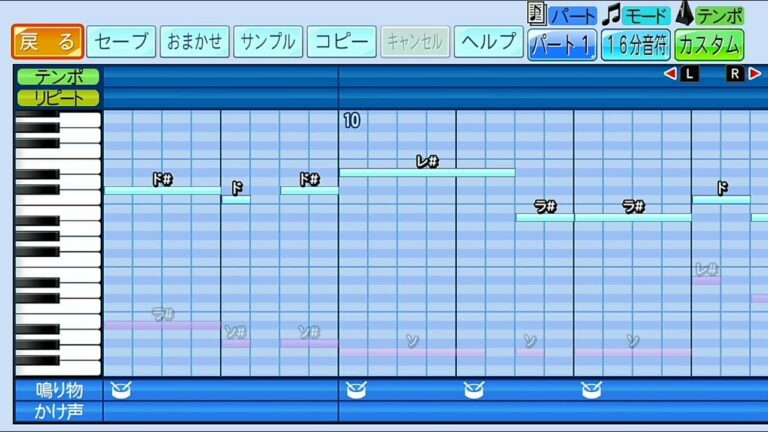768x432 pixels.
Task: Click the third drum icon in 鳴り物 row
Action: click(473, 388)
